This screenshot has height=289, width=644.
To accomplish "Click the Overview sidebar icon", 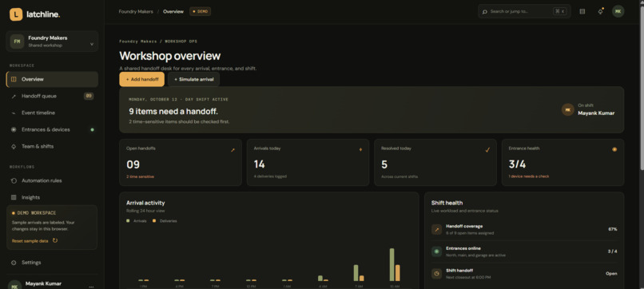I will point(14,79).
